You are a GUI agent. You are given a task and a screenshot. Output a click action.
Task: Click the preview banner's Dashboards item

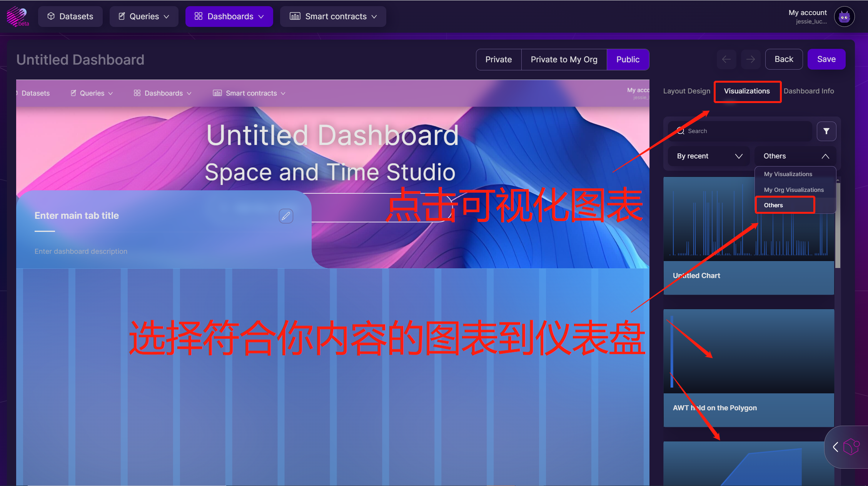pos(162,93)
